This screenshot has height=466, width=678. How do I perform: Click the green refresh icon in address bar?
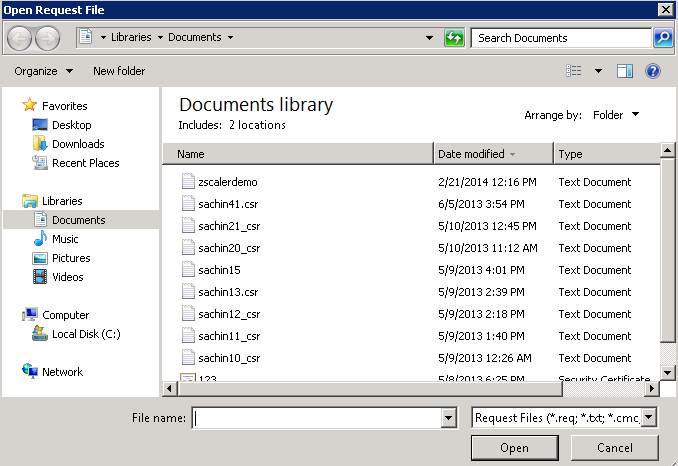point(454,38)
